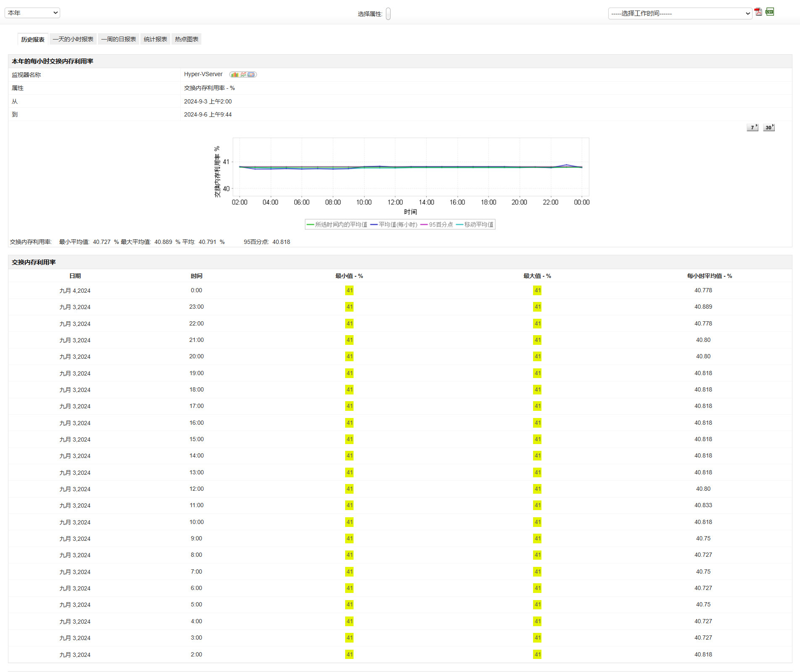Show last 30 days report
Viewport: 800px width, 672px height.
(x=769, y=127)
